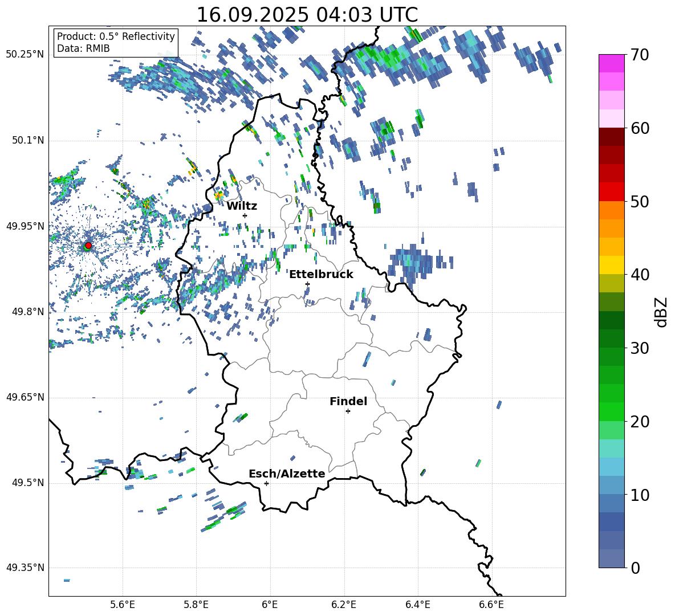
Task: Click the 6.2°E longitude label
Action: pyautogui.click(x=344, y=605)
